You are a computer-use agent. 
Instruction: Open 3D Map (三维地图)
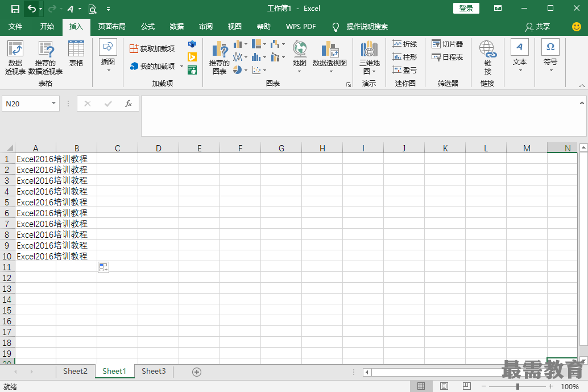click(370, 57)
